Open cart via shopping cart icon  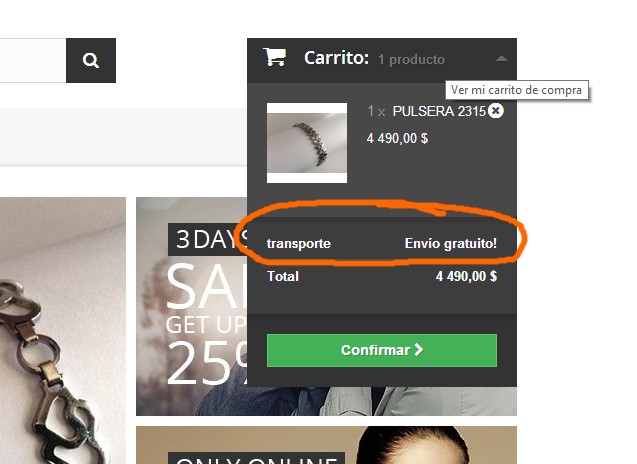(x=275, y=57)
